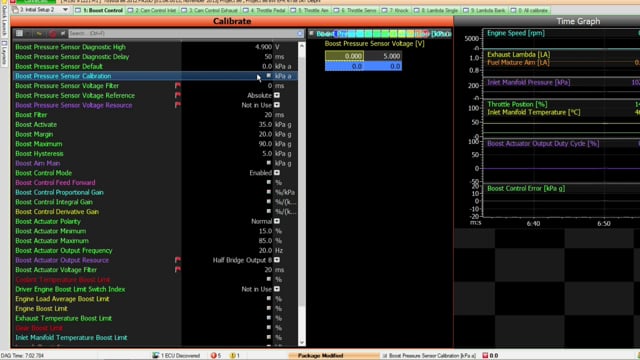The height and width of the screenshot is (360, 640).
Task: Open Boost Actuator Polarity dropdown
Action: tap(277, 221)
